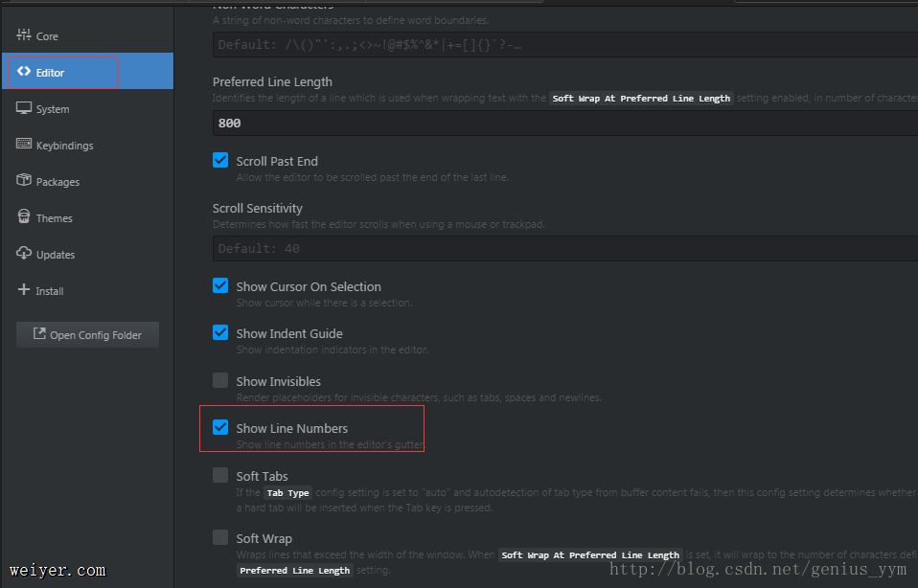Screen dimensions: 918x588
Task: Toggle the Show Line Numbers checkbox
Action: click(220, 428)
